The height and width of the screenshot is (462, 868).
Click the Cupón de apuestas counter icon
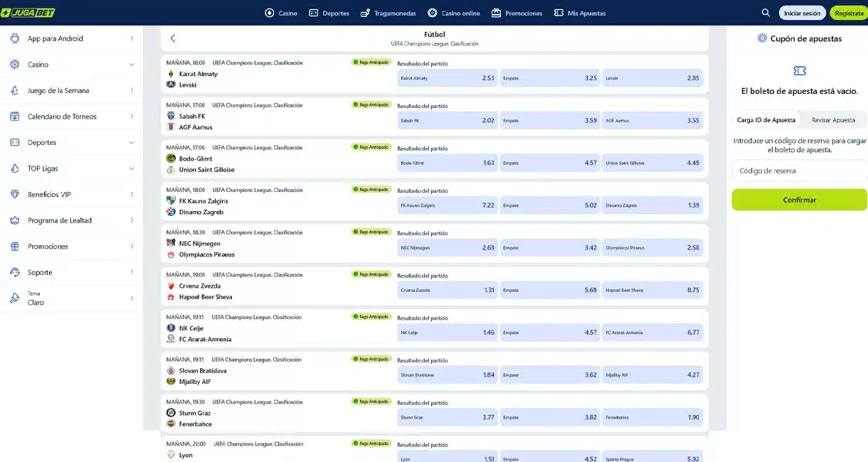(762, 38)
